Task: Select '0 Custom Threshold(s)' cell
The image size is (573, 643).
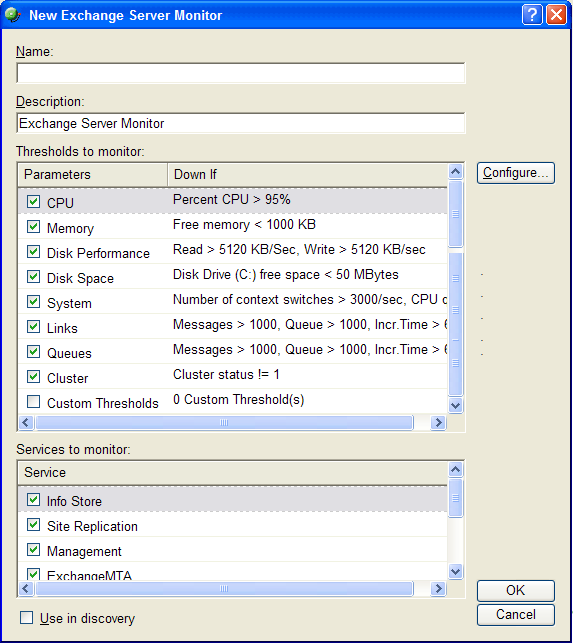Action: coord(238,400)
